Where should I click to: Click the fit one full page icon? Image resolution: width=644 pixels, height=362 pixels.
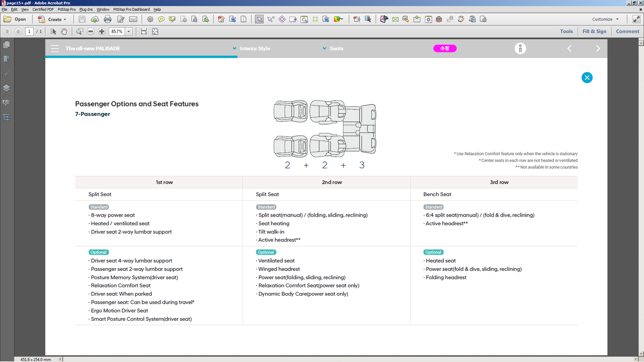click(x=155, y=31)
